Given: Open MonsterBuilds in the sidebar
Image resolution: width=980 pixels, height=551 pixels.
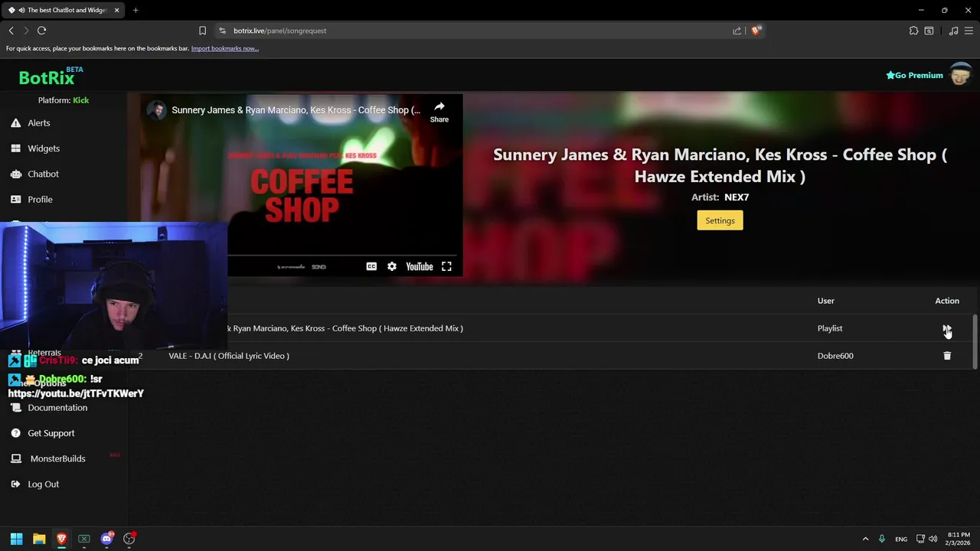Looking at the screenshot, I should [57, 458].
